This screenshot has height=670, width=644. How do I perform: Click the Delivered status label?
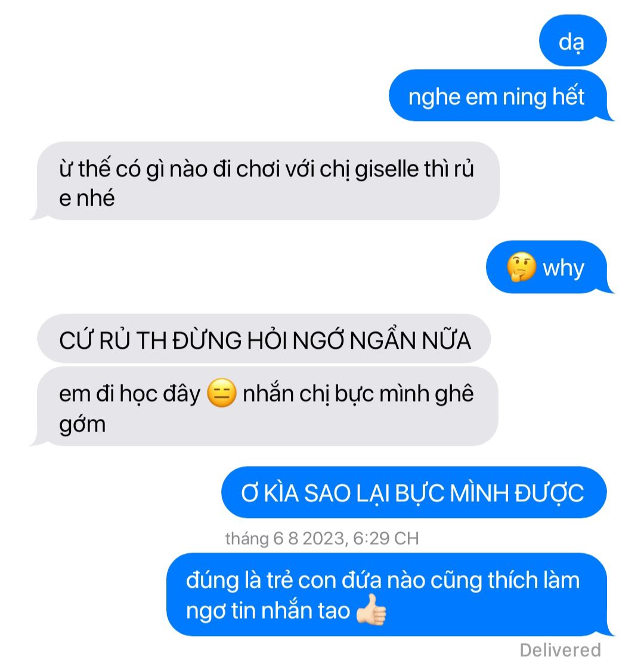(561, 650)
